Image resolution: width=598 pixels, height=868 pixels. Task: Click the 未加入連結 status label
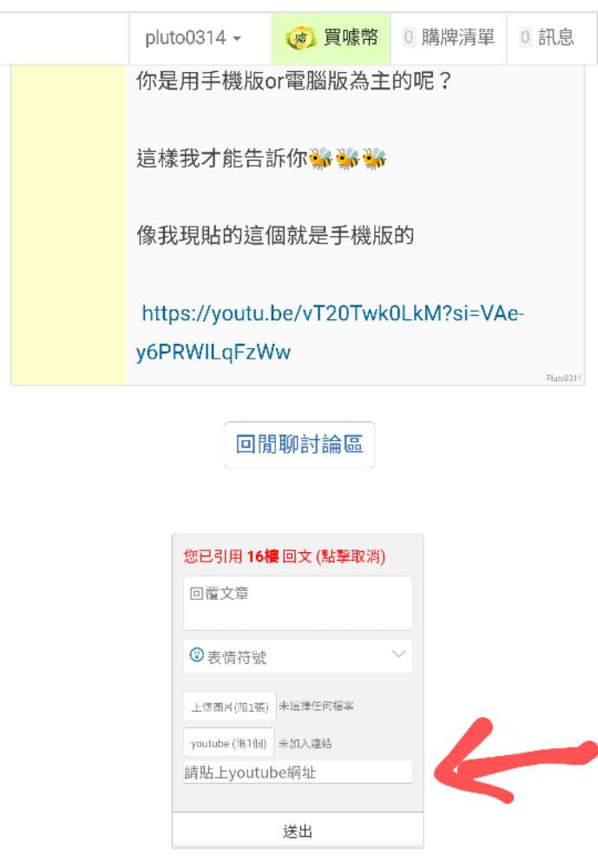point(306,744)
